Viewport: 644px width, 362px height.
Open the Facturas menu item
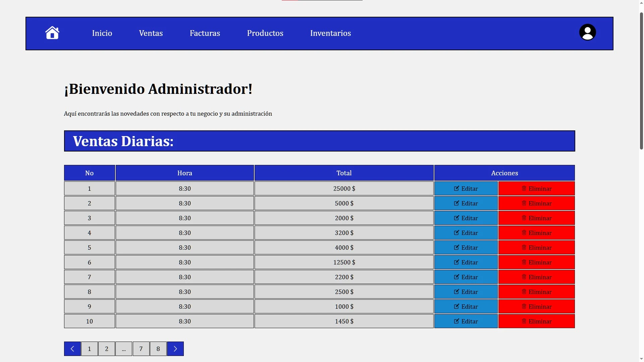click(205, 33)
